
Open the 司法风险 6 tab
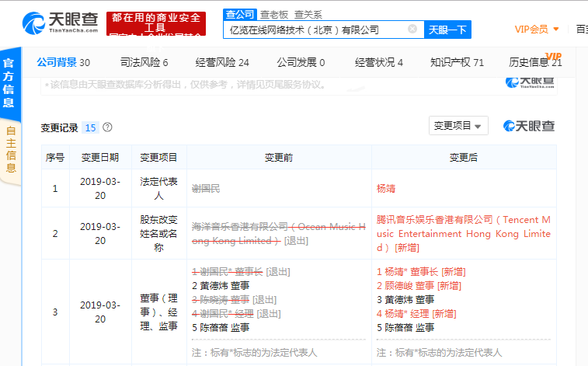pyautogui.click(x=144, y=62)
